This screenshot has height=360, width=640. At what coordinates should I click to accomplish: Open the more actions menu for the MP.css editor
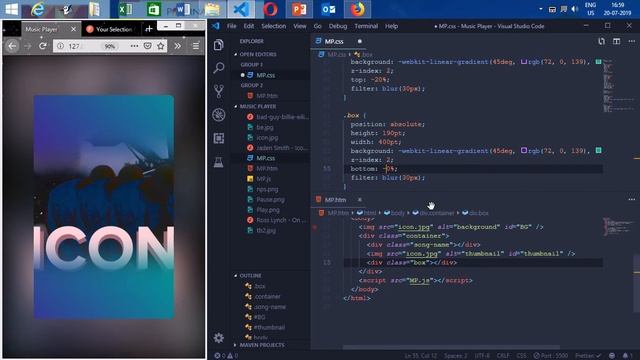[631, 41]
